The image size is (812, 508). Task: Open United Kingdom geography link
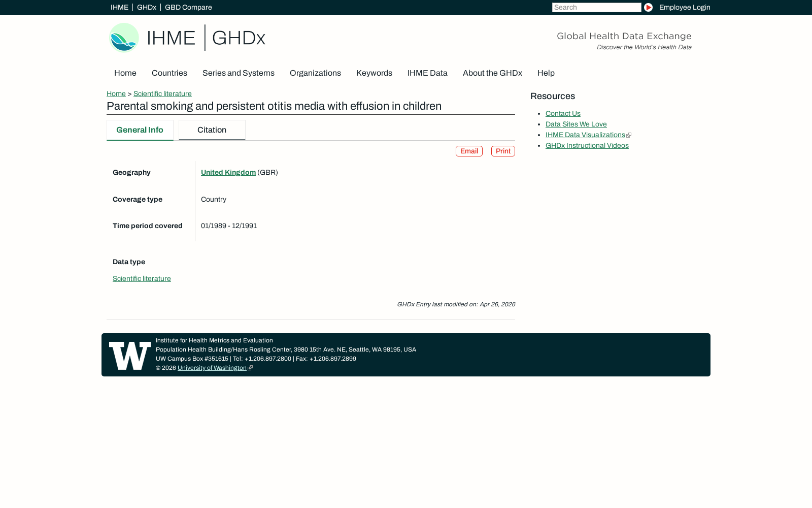[228, 173]
